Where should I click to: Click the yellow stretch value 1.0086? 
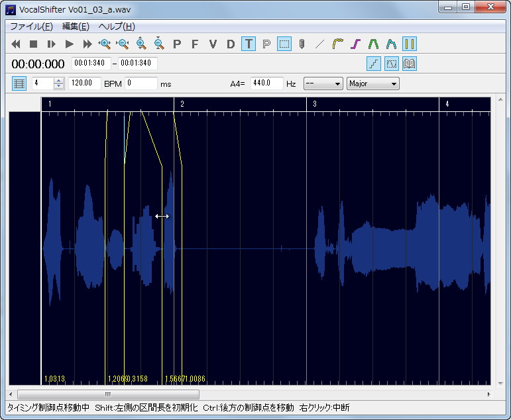(195, 379)
